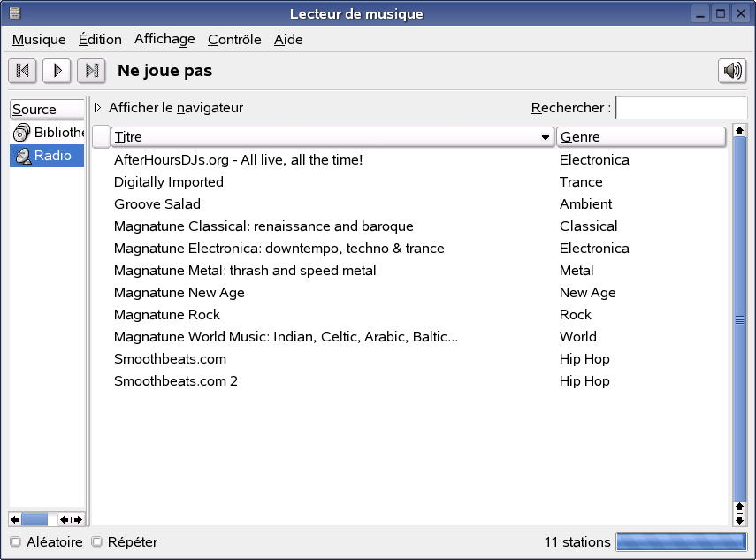
Task: Click the scroll-down arrow of station list
Action: [740, 519]
